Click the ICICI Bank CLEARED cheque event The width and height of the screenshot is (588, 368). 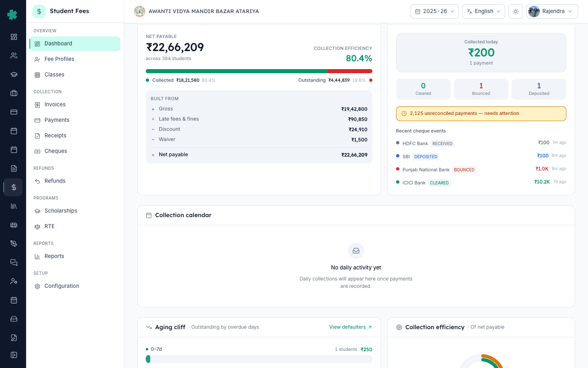click(481, 182)
